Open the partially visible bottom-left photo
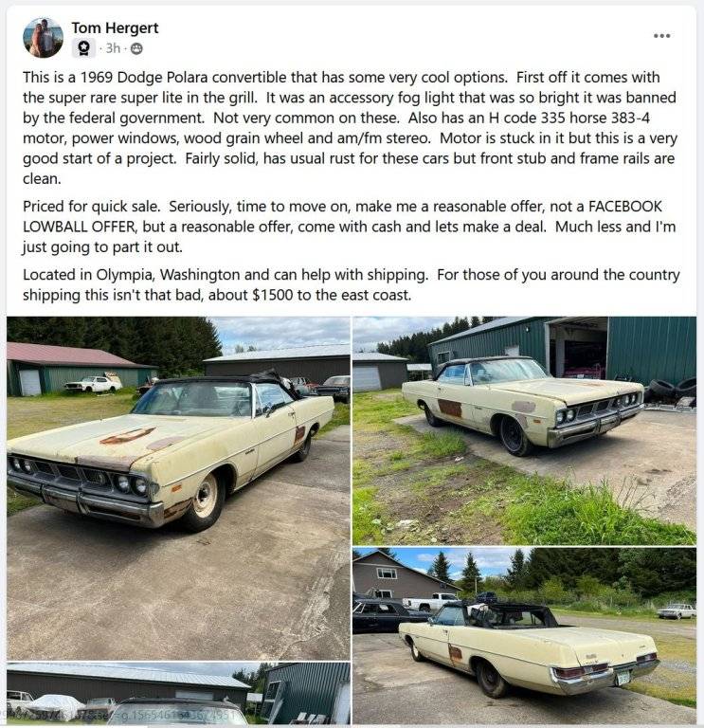 click(x=178, y=694)
